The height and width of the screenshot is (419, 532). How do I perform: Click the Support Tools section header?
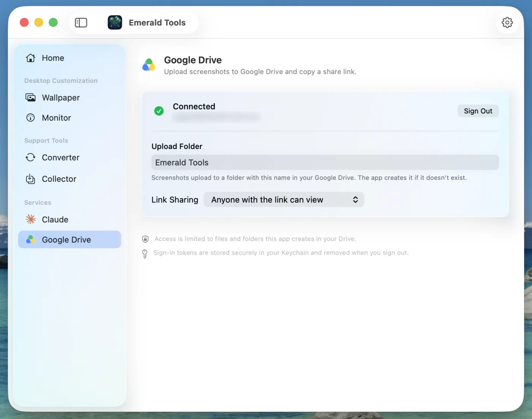46,141
